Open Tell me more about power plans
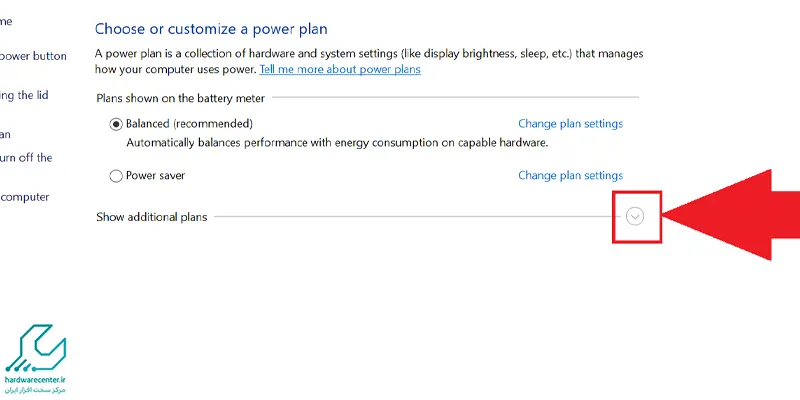Image resolution: width=800 pixels, height=400 pixels. point(340,70)
